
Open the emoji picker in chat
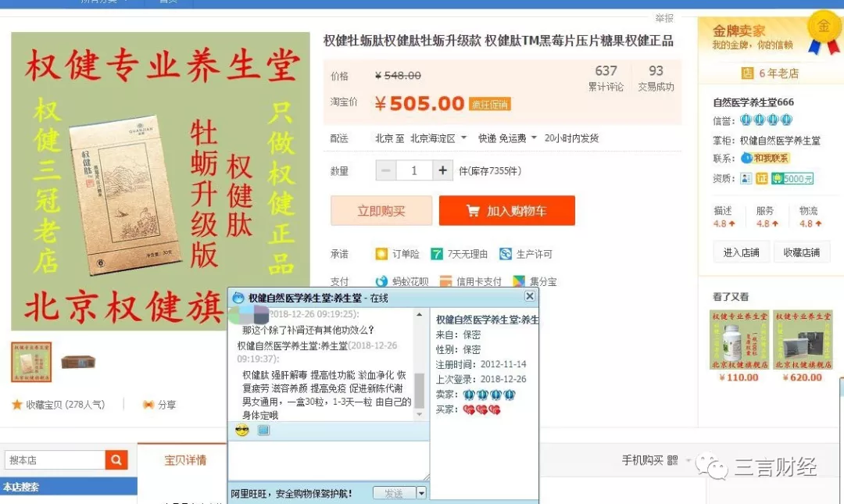pyautogui.click(x=242, y=431)
